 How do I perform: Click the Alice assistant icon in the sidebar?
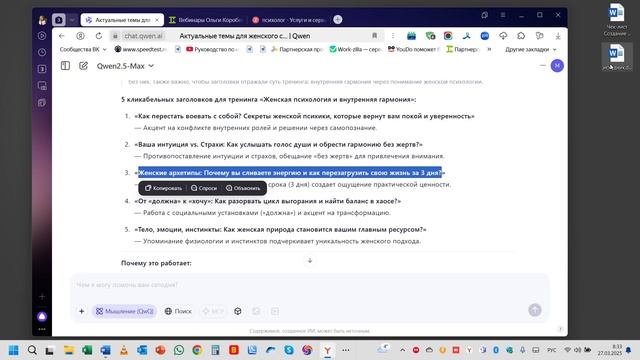(x=42, y=316)
